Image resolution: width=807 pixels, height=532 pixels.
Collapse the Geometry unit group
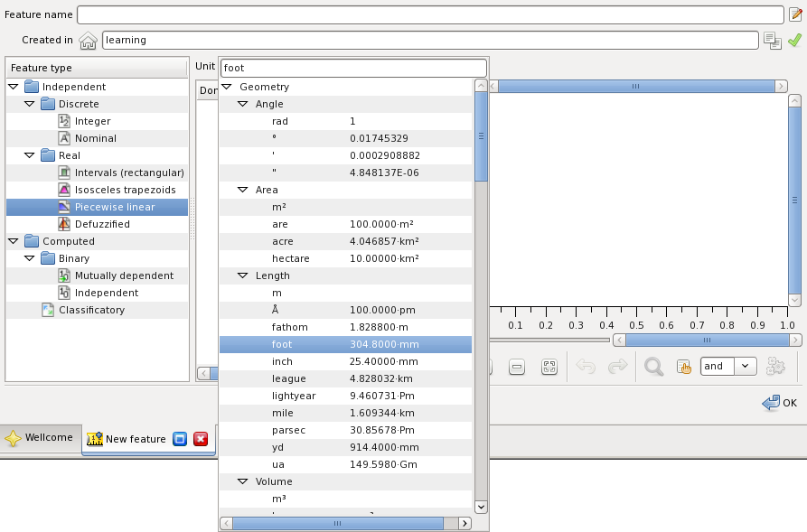[x=227, y=87]
